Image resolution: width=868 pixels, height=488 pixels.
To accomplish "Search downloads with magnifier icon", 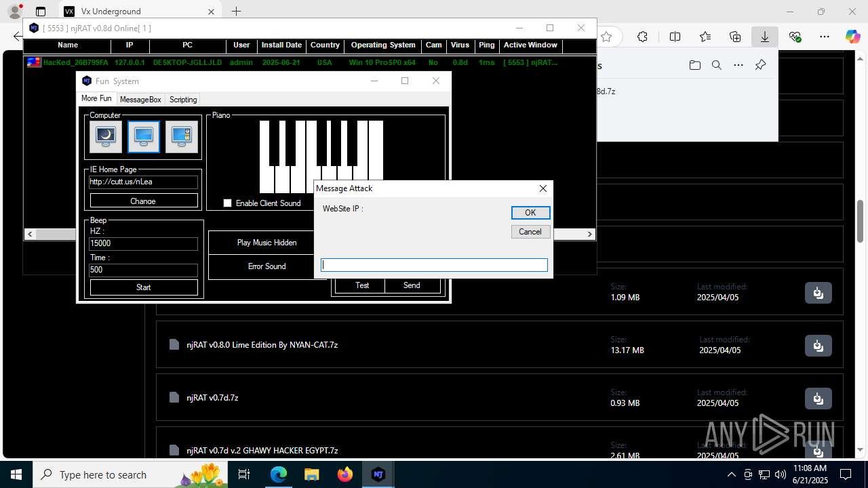I will [717, 65].
